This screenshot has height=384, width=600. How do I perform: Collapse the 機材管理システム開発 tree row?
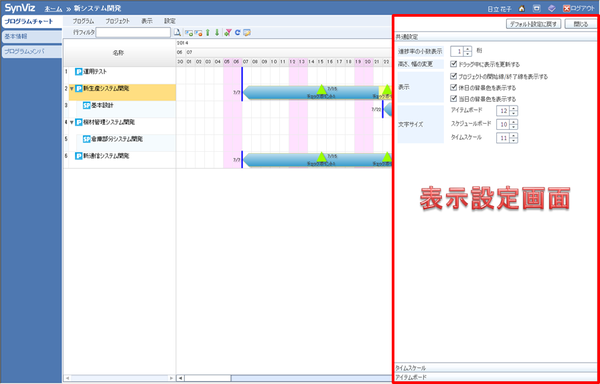click(72, 123)
